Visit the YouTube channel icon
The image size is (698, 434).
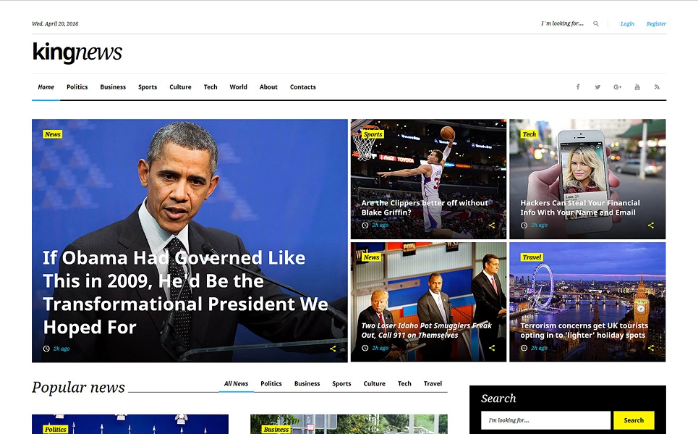(637, 87)
